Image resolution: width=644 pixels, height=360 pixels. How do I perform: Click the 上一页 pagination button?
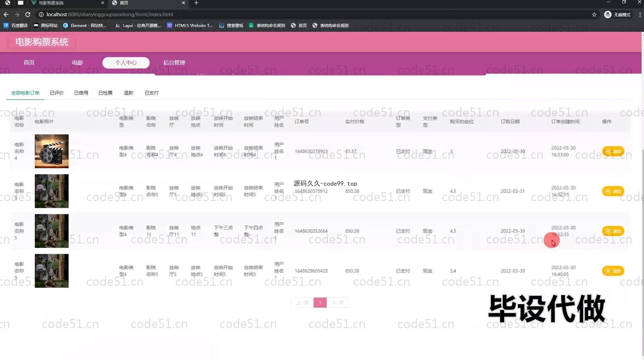[x=302, y=303]
